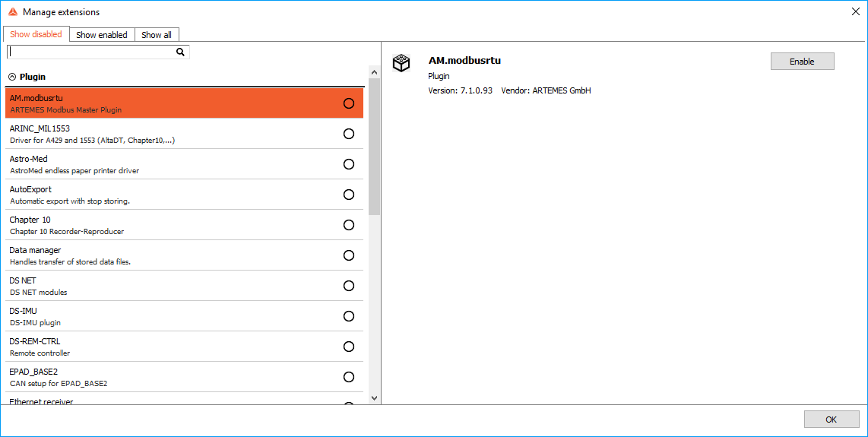Click the search magnifier icon
The width and height of the screenshot is (868, 437).
(x=180, y=52)
